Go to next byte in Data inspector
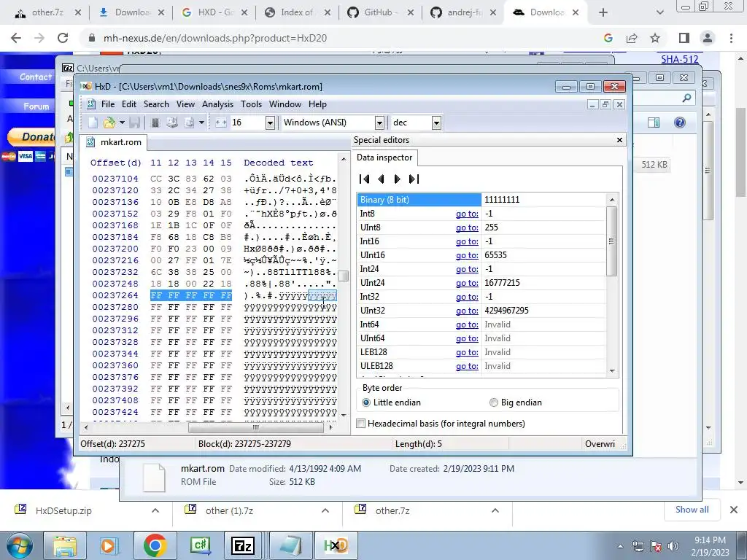 click(x=398, y=179)
